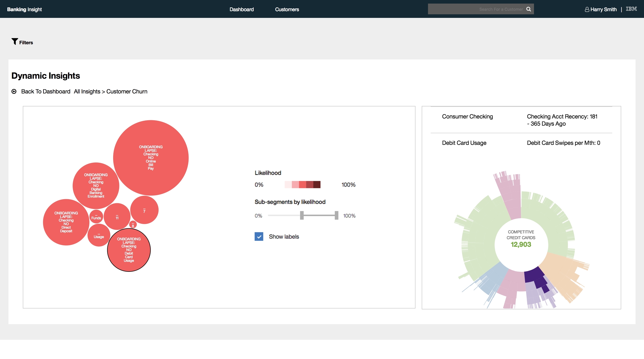Uncheck the Show labels checkbox
Screen dimensions: 644x359
(259, 237)
